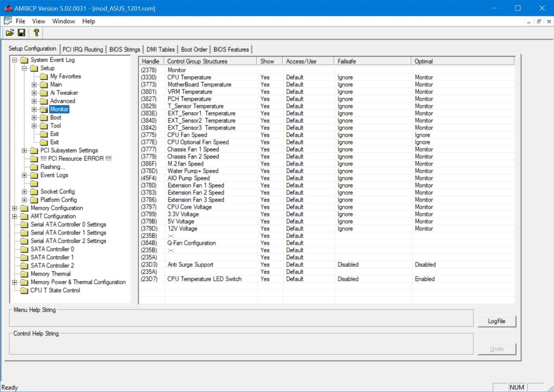The width and height of the screenshot is (554, 392).
Task: Expand the PCI Subsystem Settings node
Action: pos(24,151)
